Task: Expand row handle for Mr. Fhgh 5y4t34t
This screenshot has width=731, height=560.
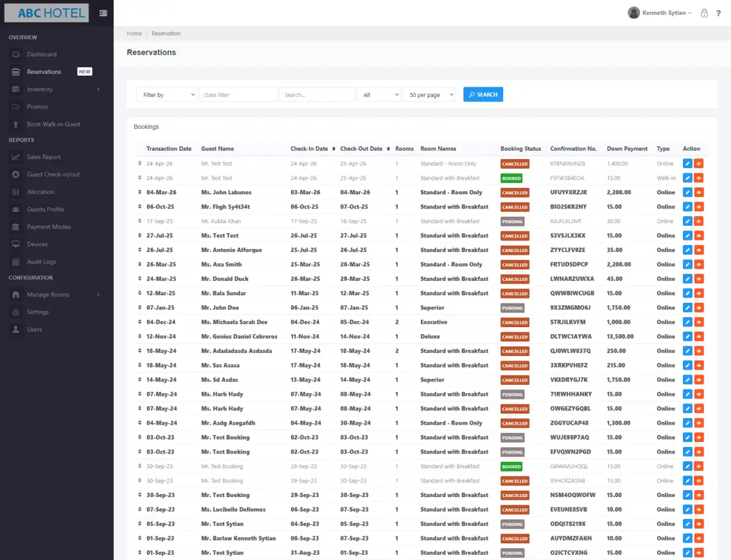Action: point(140,207)
